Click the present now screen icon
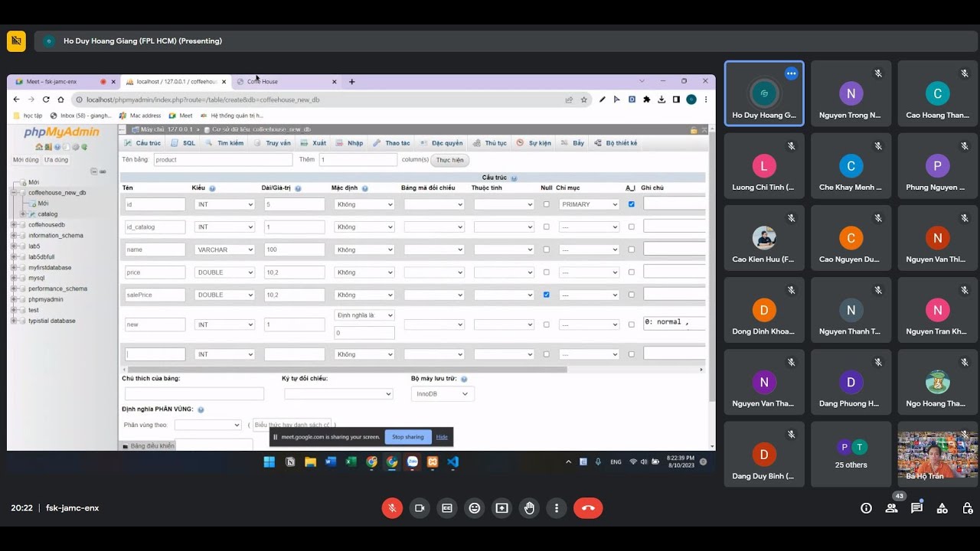The width and height of the screenshot is (980, 551). pyautogui.click(x=501, y=508)
